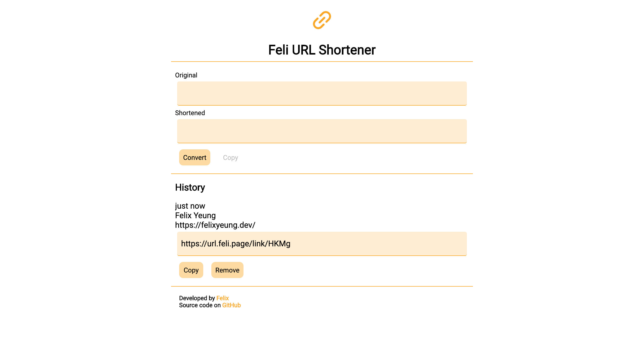Click the Felix developer link in footer
Viewport: 644px width, 362px height.
[222, 298]
